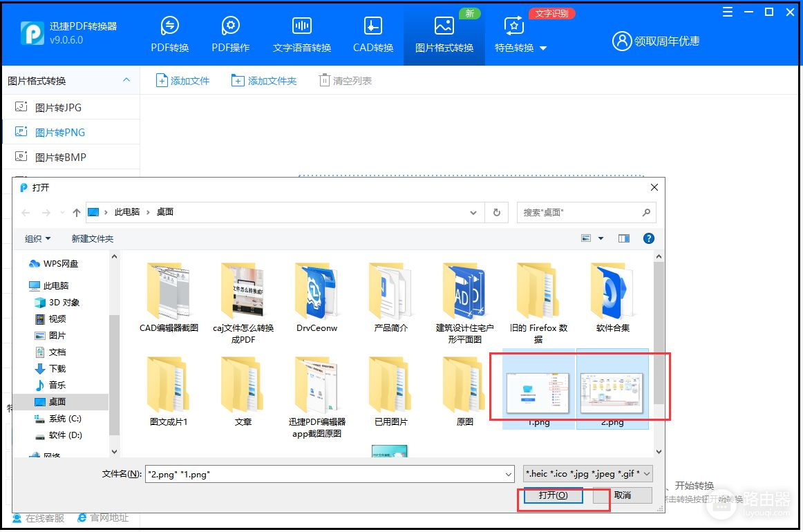Click the 搜索"桌面" search field
The width and height of the screenshot is (803, 532).
point(587,213)
